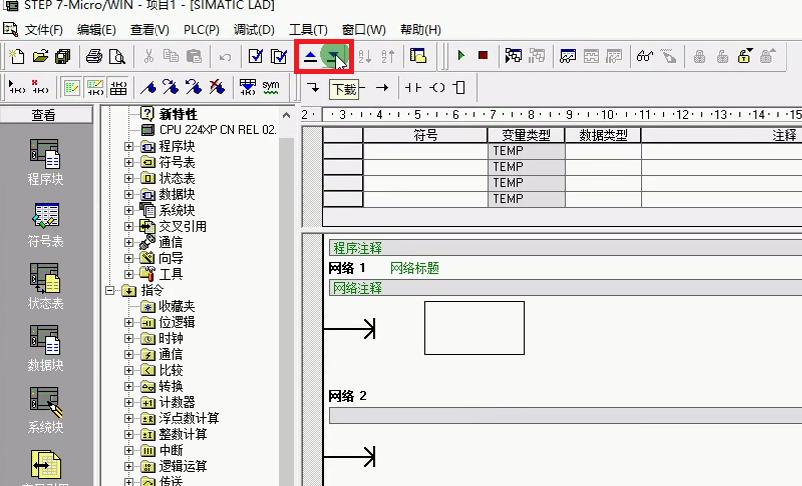Open the Options toolbar icon
The image size is (802, 486).
pos(418,55)
